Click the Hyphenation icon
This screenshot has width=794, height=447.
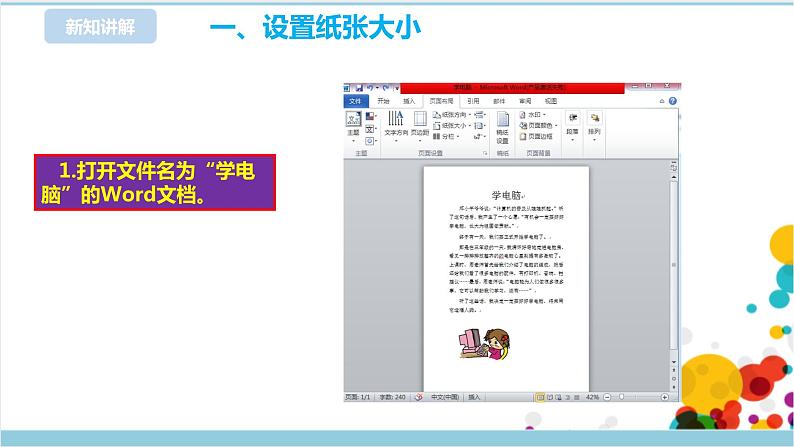[480, 137]
